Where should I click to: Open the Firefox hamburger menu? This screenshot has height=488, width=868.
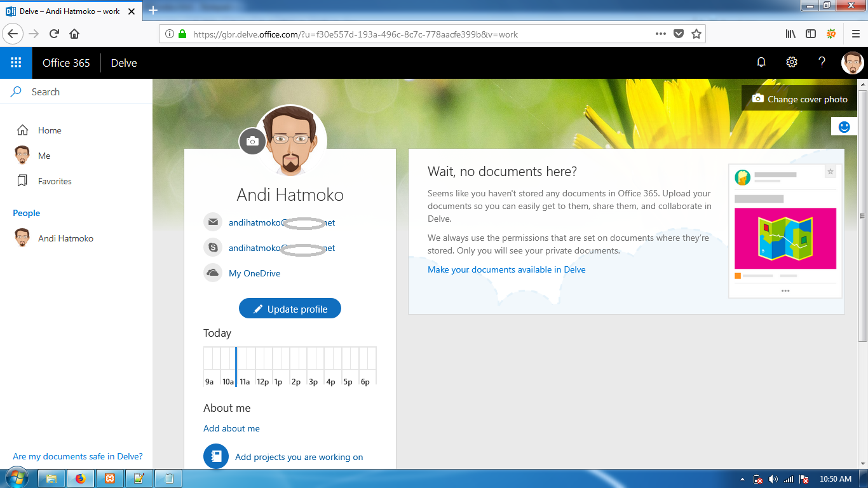(x=855, y=34)
